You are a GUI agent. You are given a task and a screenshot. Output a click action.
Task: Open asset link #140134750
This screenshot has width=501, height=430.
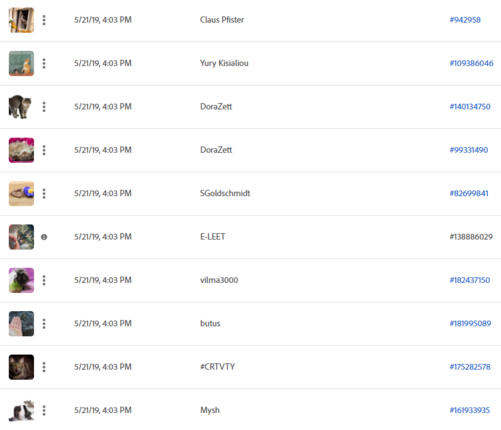(x=470, y=107)
